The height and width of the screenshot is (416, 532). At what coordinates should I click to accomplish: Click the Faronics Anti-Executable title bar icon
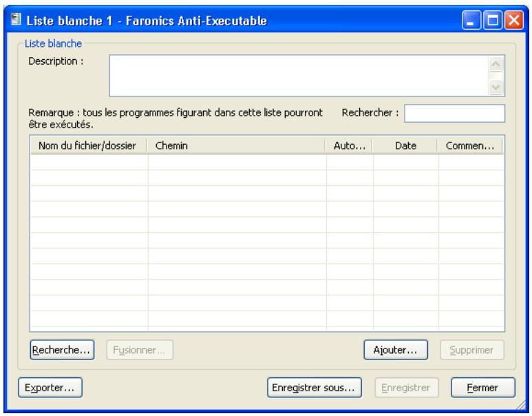(x=16, y=20)
